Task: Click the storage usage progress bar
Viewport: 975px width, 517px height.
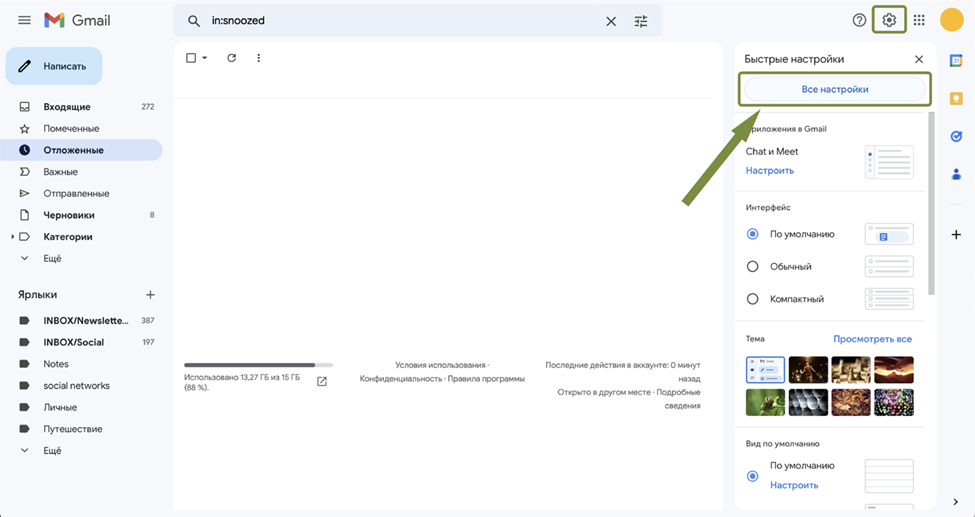Action: pyautogui.click(x=259, y=365)
